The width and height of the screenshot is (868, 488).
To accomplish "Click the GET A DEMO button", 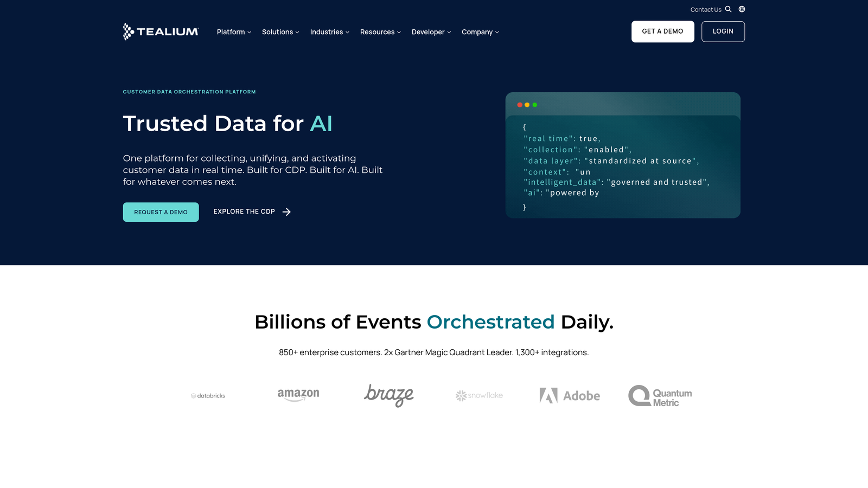I will tap(662, 31).
